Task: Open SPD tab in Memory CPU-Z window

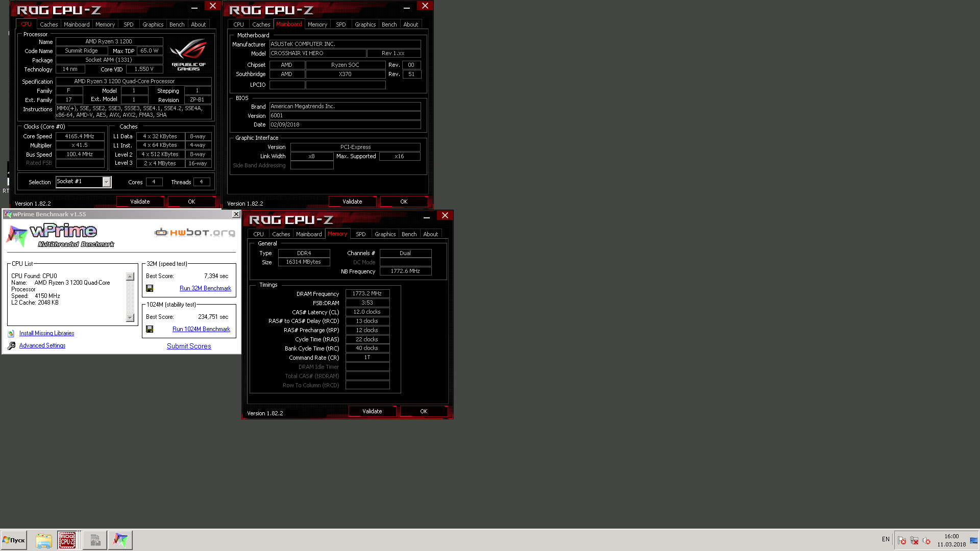Action: 361,234
